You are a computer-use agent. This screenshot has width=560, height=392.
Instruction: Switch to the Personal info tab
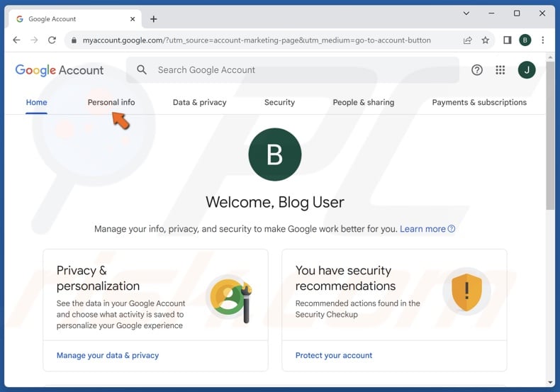(111, 103)
